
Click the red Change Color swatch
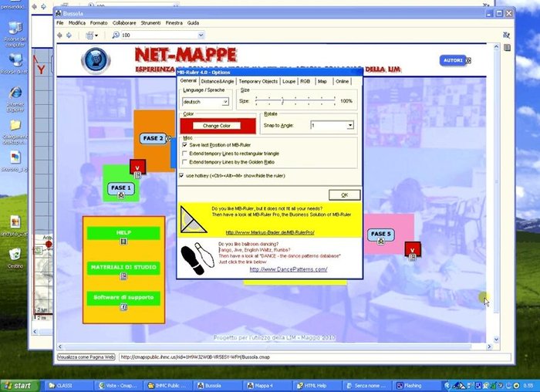(217, 125)
